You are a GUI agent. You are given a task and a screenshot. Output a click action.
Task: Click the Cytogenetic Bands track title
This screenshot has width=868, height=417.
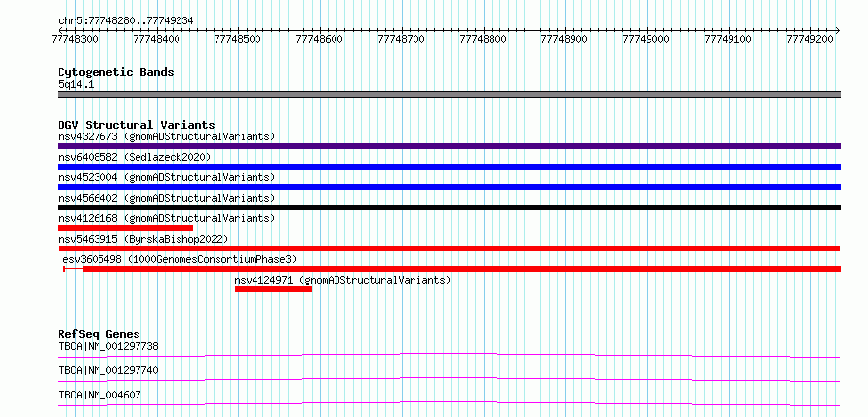pyautogui.click(x=116, y=72)
